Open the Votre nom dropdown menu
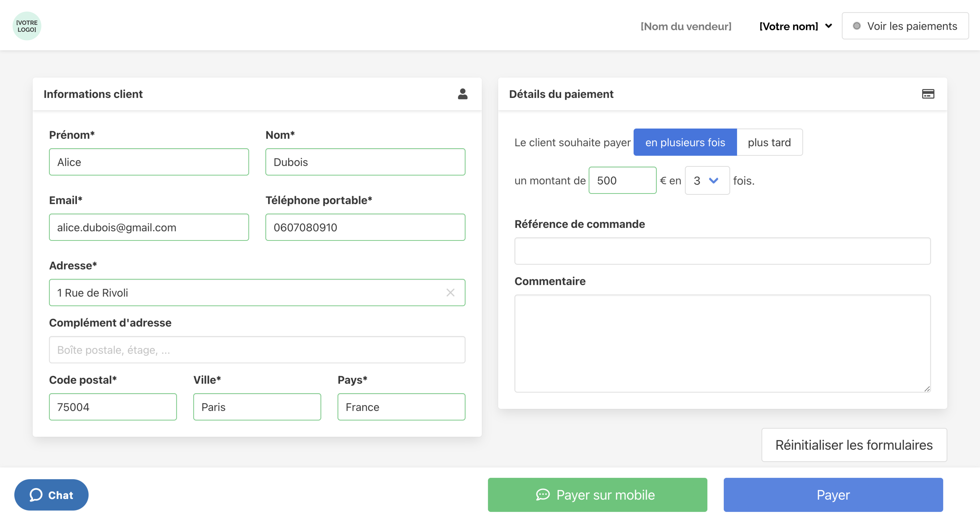 coord(796,26)
